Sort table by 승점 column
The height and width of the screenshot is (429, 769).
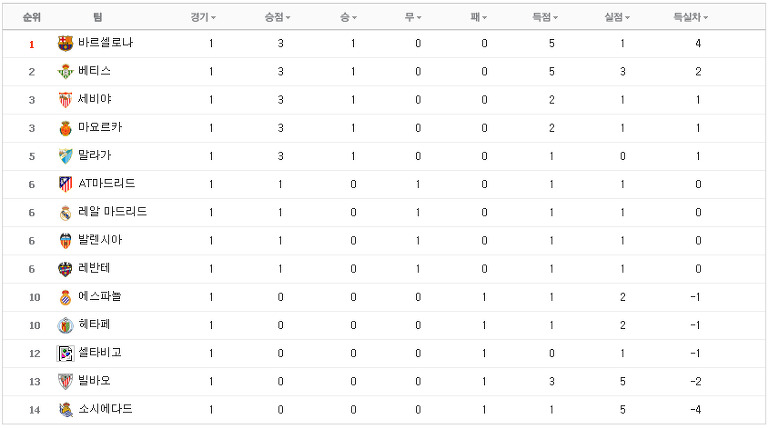(278, 18)
